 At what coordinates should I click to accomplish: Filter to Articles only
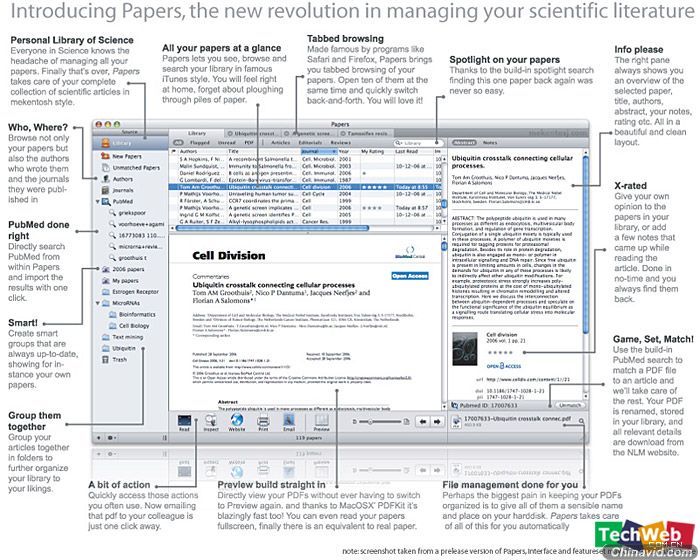(281, 142)
